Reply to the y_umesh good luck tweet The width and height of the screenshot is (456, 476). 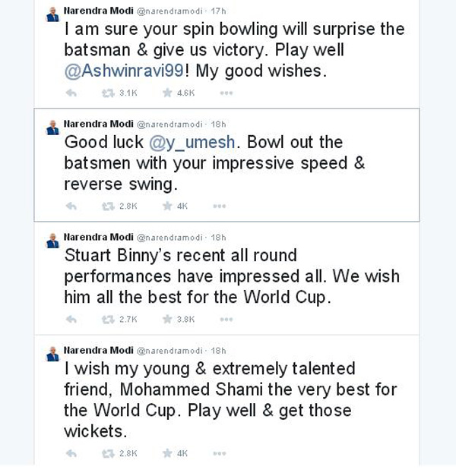tap(72, 206)
